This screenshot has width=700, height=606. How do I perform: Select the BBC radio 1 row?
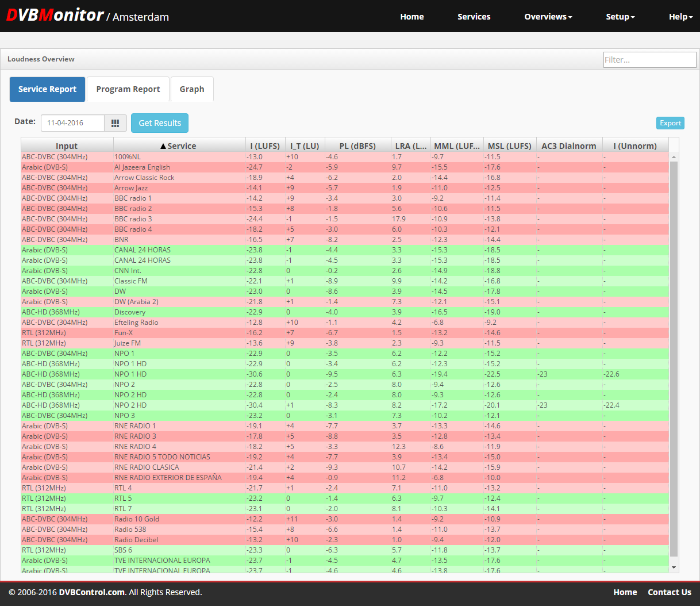click(x=345, y=198)
